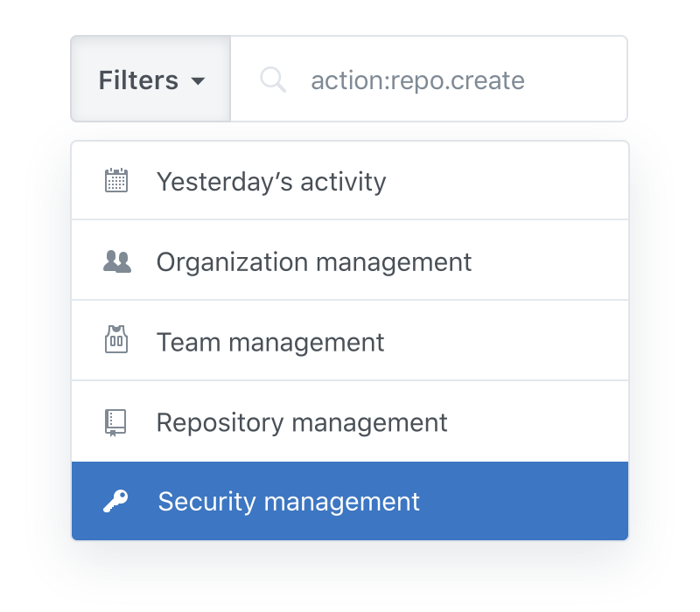The height and width of the screenshot is (612, 700).
Task: Click the Team management text label
Action: click(270, 343)
